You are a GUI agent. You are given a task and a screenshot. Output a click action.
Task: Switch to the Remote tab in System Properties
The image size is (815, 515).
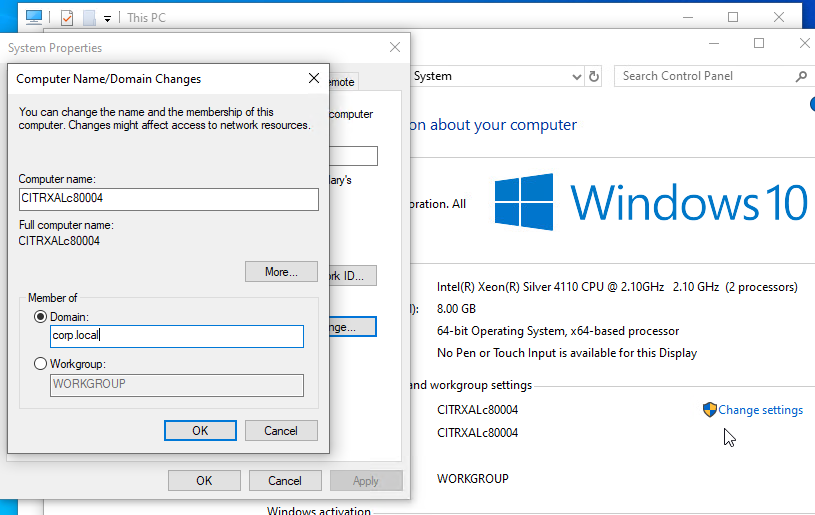(x=344, y=82)
